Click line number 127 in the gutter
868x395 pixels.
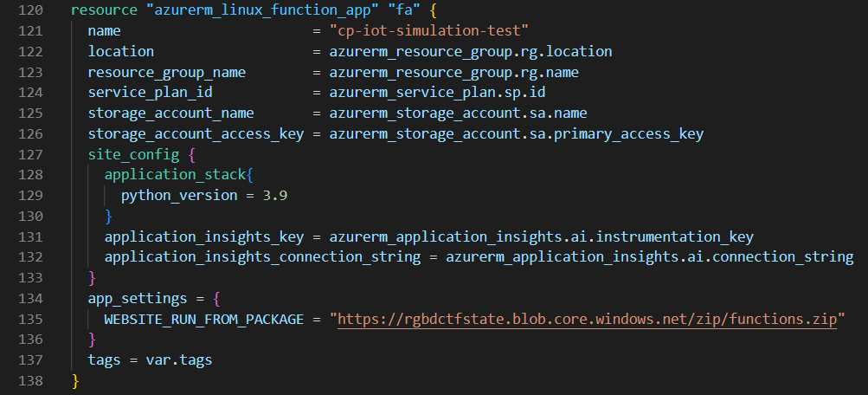click(x=30, y=154)
